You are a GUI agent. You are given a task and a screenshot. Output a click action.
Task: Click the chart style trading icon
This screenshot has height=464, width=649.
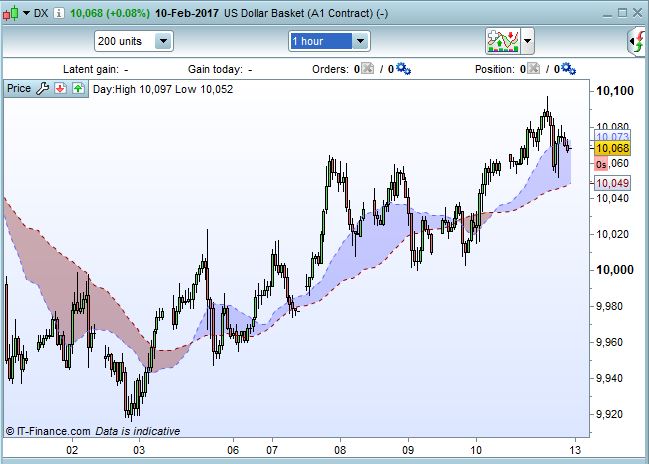502,41
